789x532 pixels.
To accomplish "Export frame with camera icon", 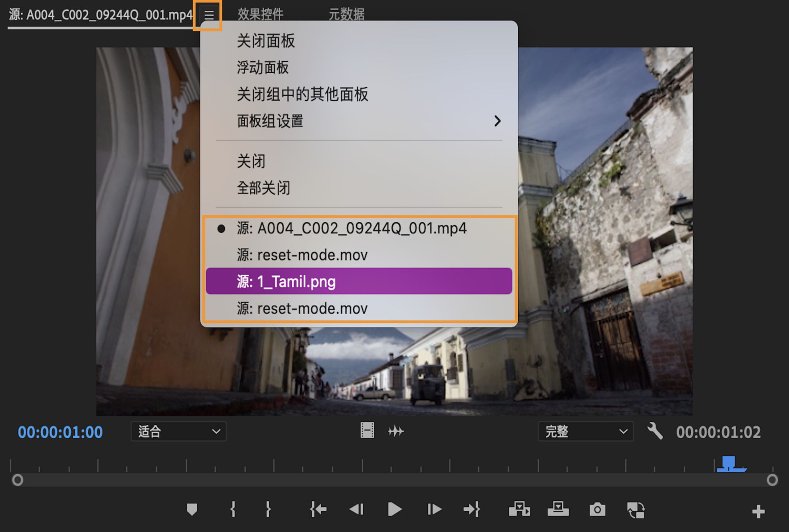I will pyautogui.click(x=597, y=510).
